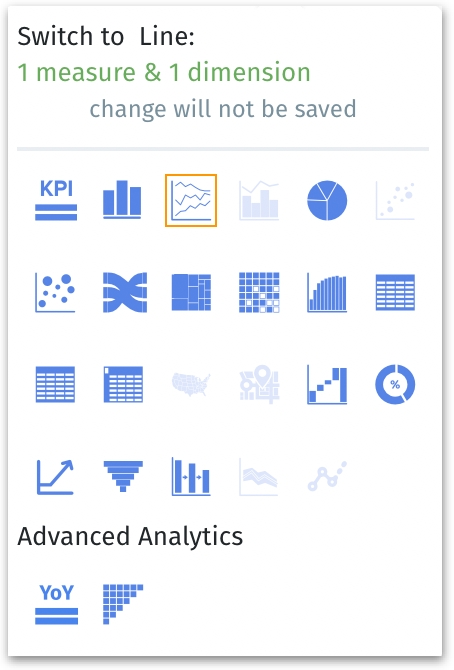Select the pivot table icon in third row
The height and width of the screenshot is (670, 454).
pyautogui.click(x=55, y=384)
